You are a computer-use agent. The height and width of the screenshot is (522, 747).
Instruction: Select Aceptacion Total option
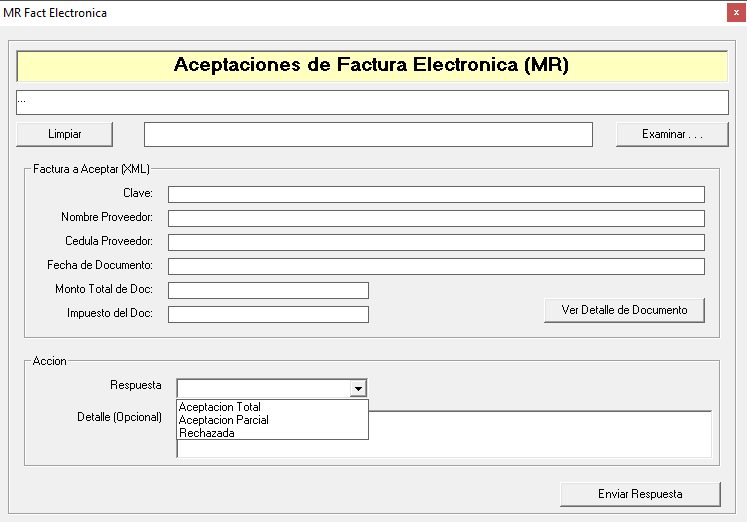(x=220, y=407)
